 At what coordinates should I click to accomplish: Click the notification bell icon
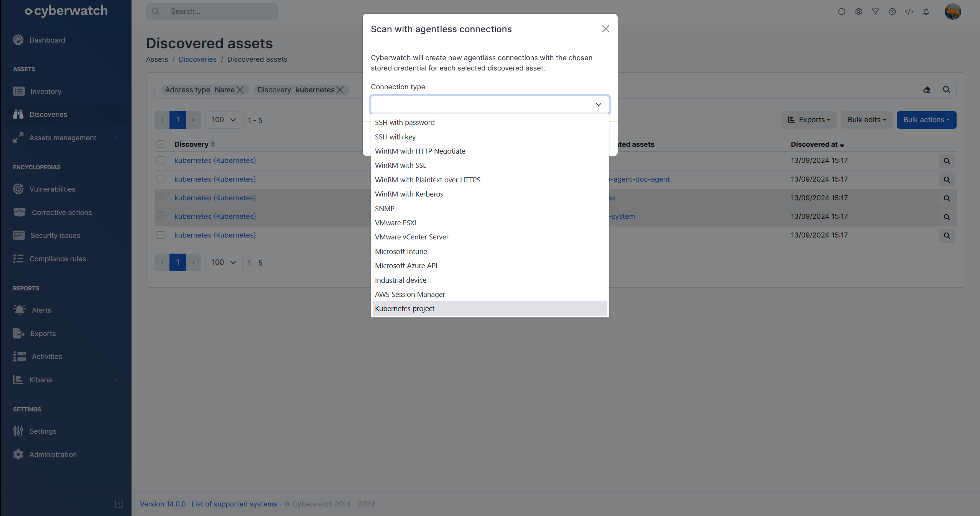(926, 11)
